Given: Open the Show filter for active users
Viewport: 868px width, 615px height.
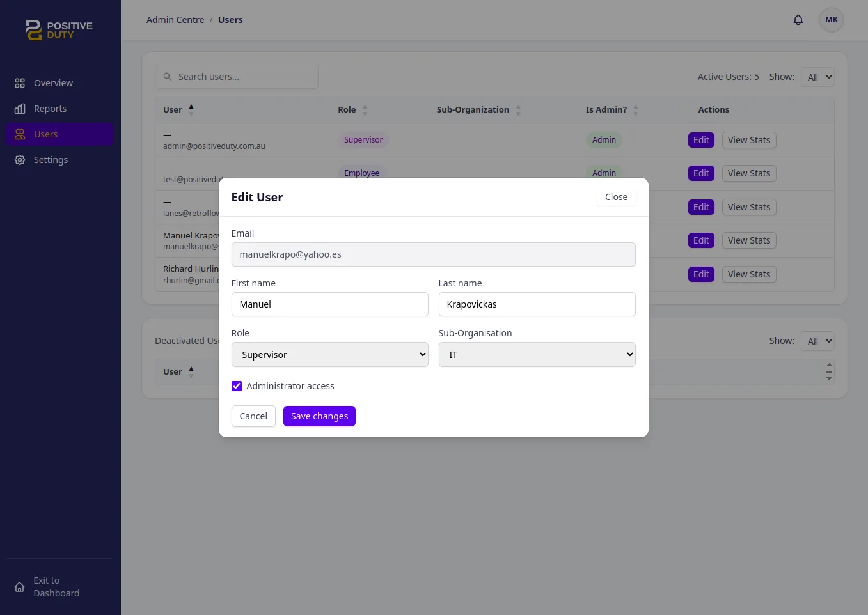Looking at the screenshot, I should tap(817, 77).
